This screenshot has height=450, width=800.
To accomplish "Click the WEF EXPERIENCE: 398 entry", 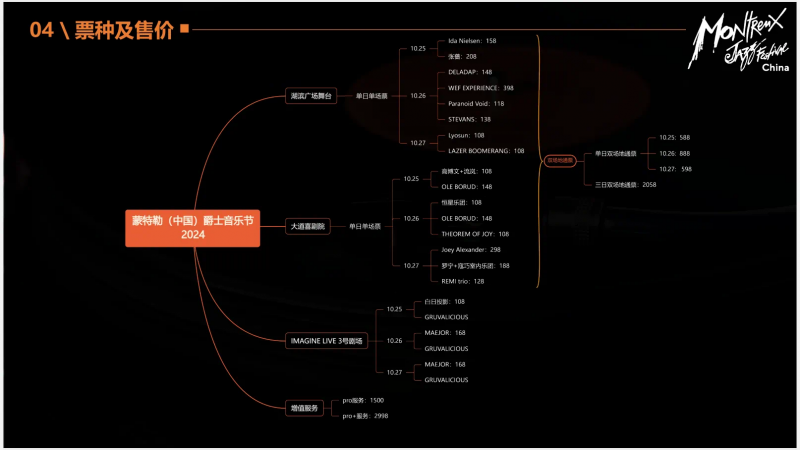I will pyautogui.click(x=481, y=88).
